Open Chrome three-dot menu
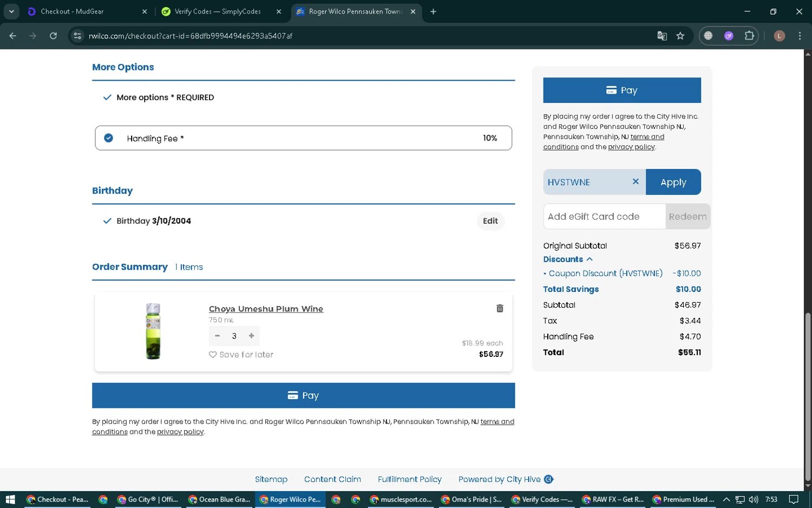This screenshot has height=508, width=812. click(x=800, y=36)
